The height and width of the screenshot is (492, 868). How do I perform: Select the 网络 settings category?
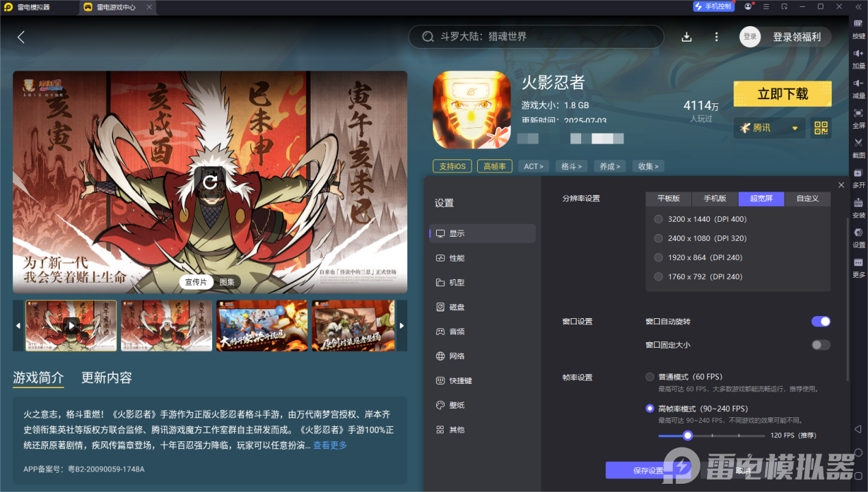pyautogui.click(x=483, y=356)
